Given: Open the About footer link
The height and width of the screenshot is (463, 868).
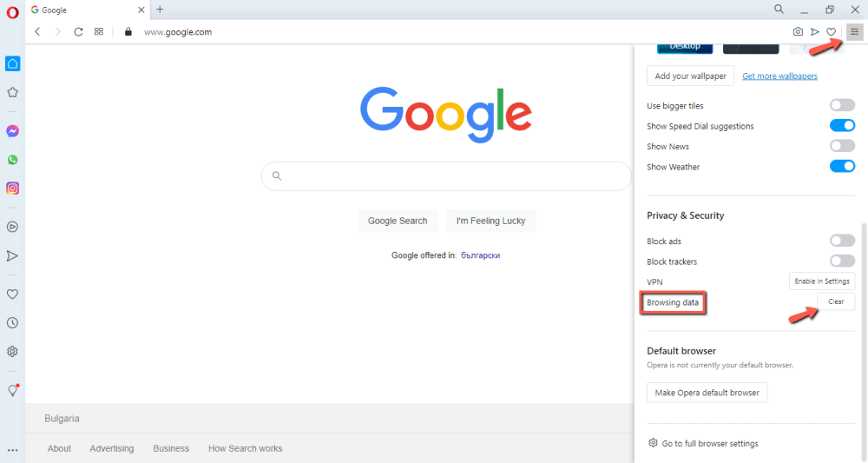Looking at the screenshot, I should coord(59,448).
